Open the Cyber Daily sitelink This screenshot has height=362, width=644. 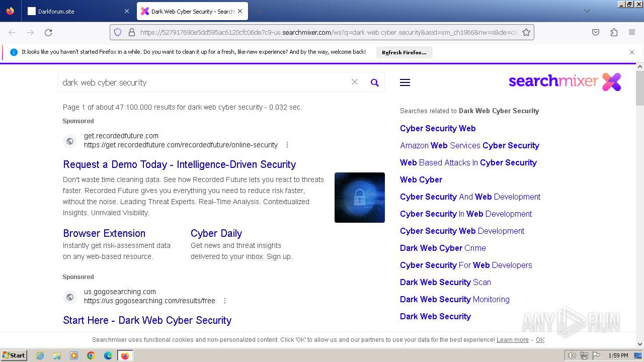click(216, 233)
